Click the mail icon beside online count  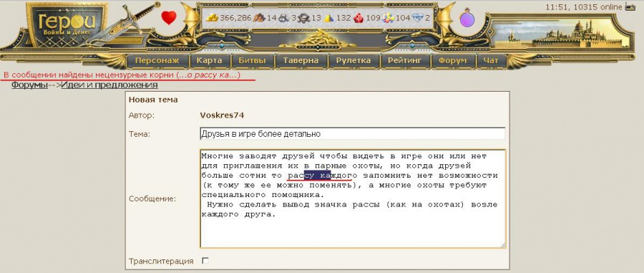[630, 6]
